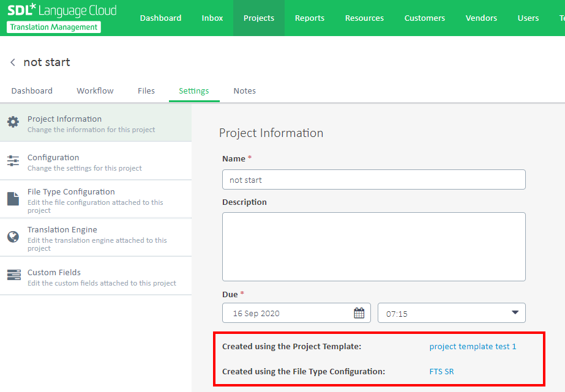Open the Dashboard top navigation item

click(161, 18)
